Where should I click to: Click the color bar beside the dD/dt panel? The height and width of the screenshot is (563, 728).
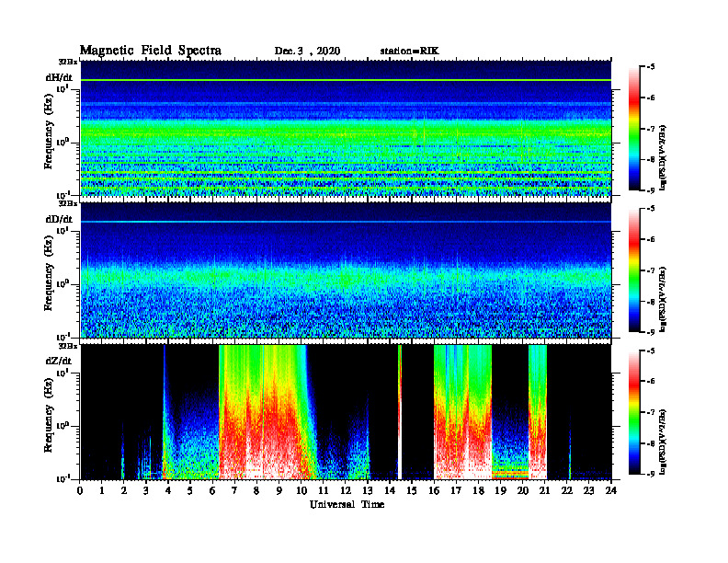coord(634,270)
